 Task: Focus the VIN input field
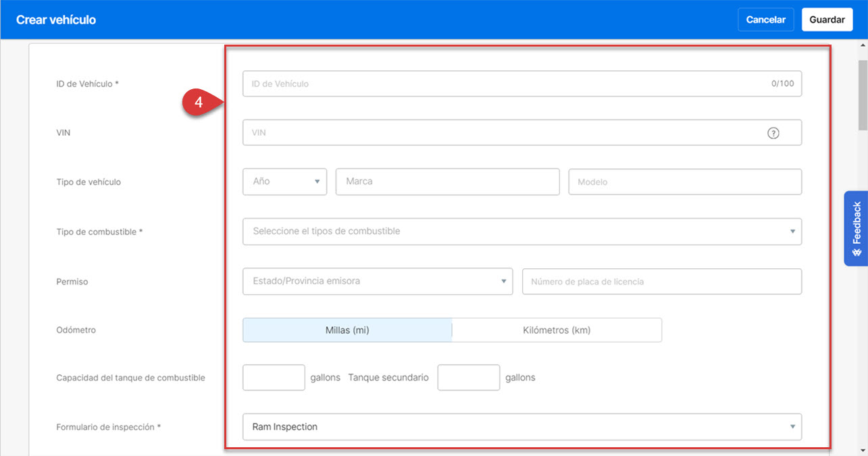pos(522,132)
